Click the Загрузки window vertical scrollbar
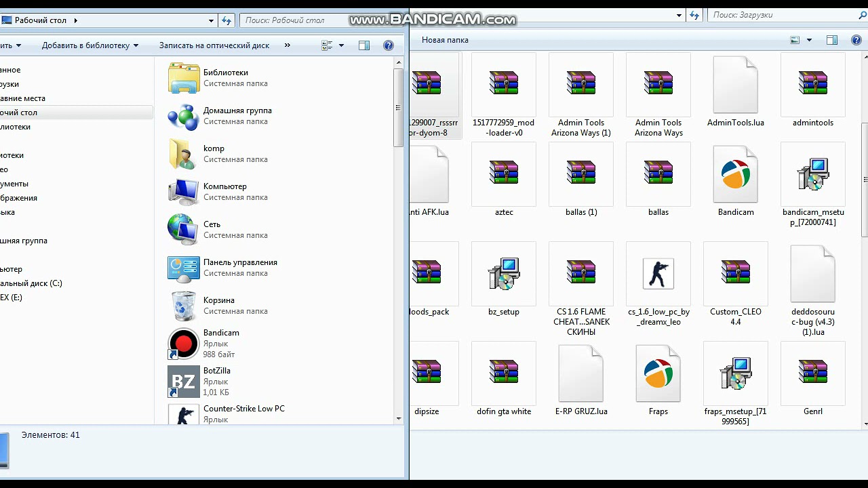This screenshot has height=488, width=868. 866,180
